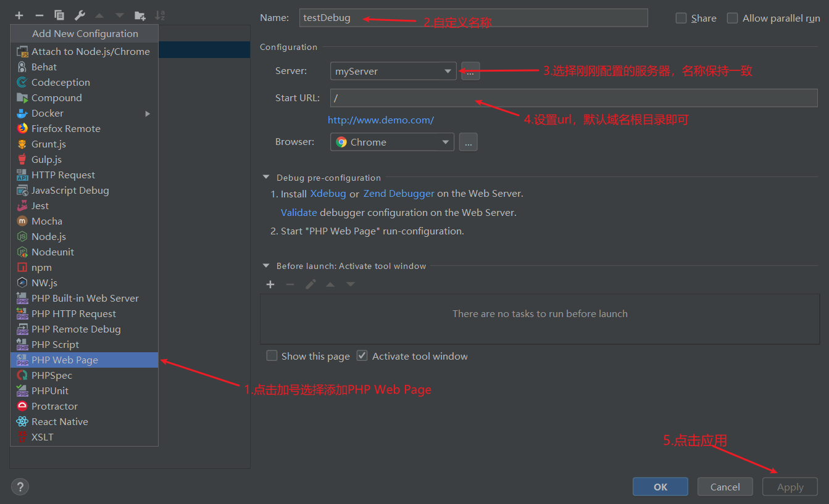Open the http://www.demo.com/ link
Viewport: 829px width, 504px height.
pyautogui.click(x=381, y=120)
